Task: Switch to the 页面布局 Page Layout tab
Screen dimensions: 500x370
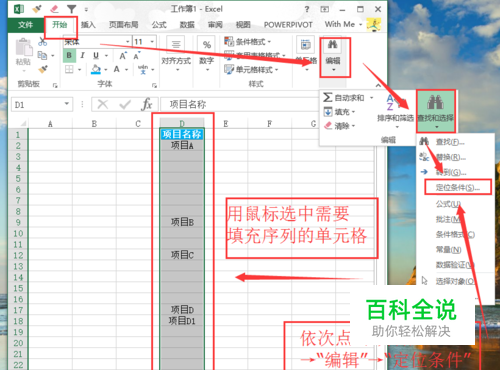Action: coord(123,25)
